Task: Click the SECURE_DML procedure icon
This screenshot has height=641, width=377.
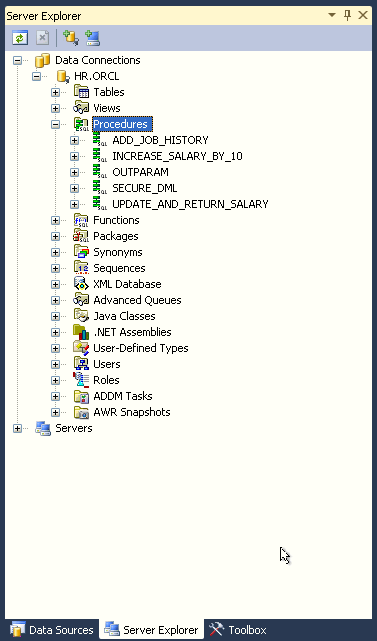Action: [x=100, y=188]
